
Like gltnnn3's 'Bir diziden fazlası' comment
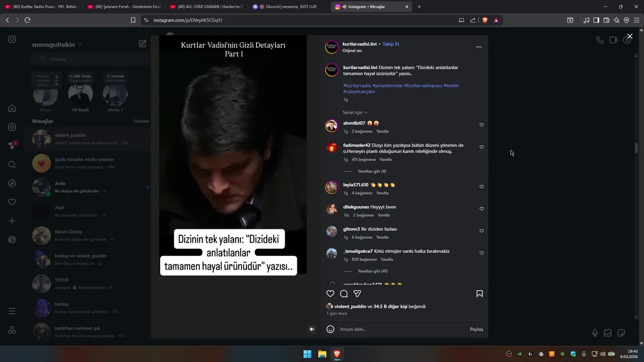pos(481,231)
